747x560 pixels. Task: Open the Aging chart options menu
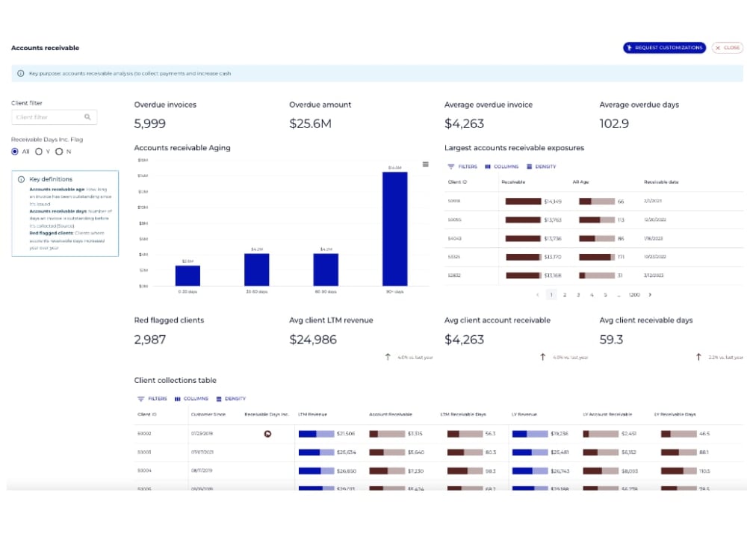[x=424, y=164]
